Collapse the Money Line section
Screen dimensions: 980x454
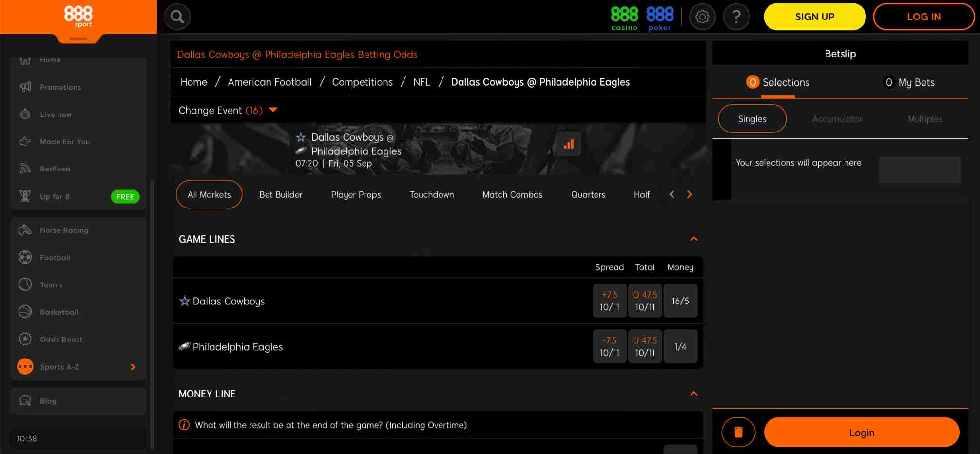(694, 394)
